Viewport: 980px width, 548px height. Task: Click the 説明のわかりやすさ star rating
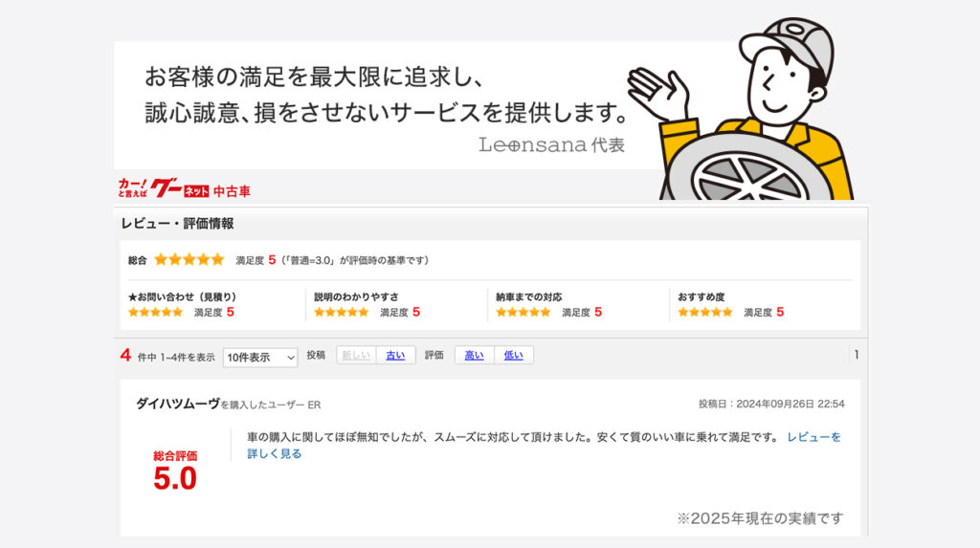tap(342, 313)
